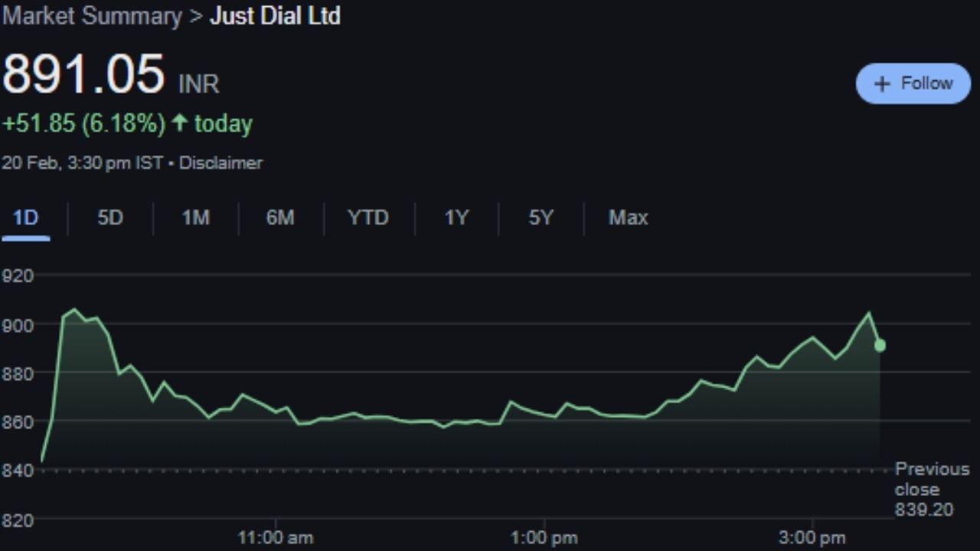
Task: Click the Previous close 839.20 label
Action: 932,489
